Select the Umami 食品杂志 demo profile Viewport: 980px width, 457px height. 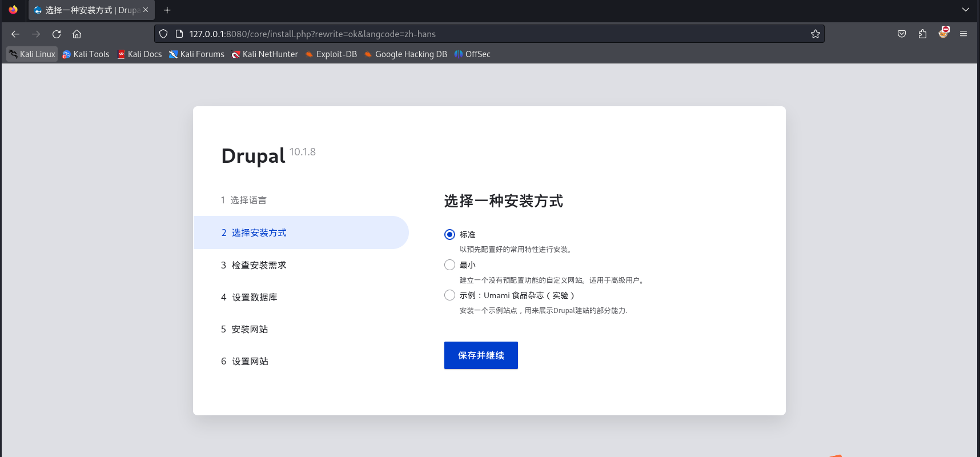450,295
